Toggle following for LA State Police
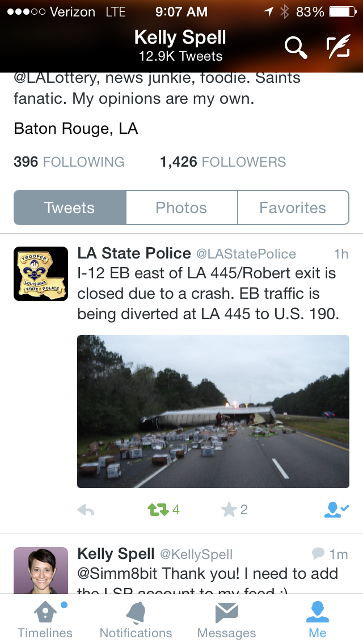Image resolution: width=363 pixels, height=644 pixels. 336,510
